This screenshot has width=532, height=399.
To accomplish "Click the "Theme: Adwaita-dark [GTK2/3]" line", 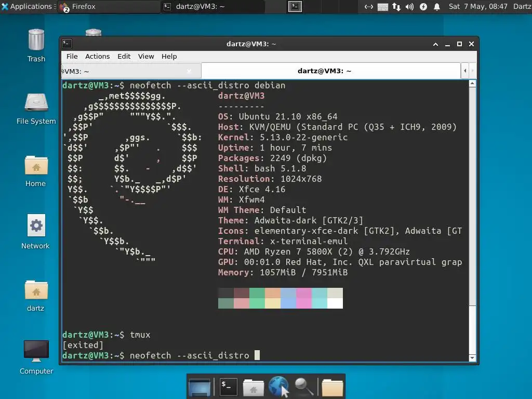I will tap(290, 220).
